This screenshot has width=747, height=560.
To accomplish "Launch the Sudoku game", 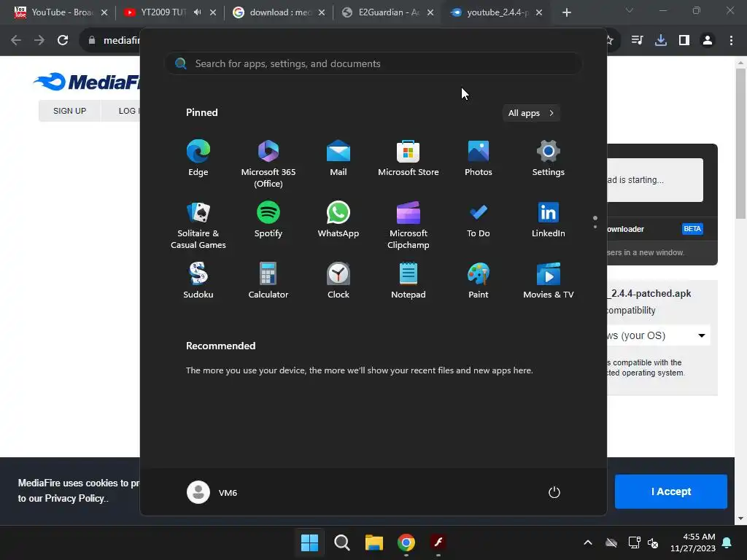I will pos(198,281).
